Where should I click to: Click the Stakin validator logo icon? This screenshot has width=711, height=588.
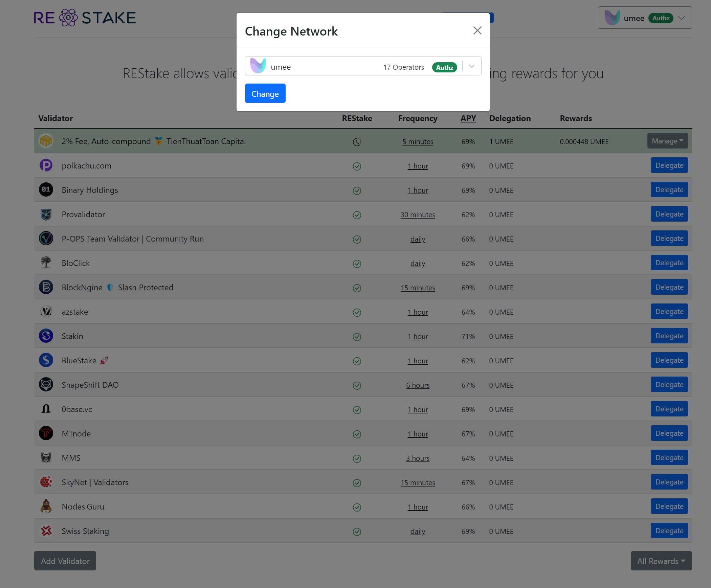(x=46, y=336)
